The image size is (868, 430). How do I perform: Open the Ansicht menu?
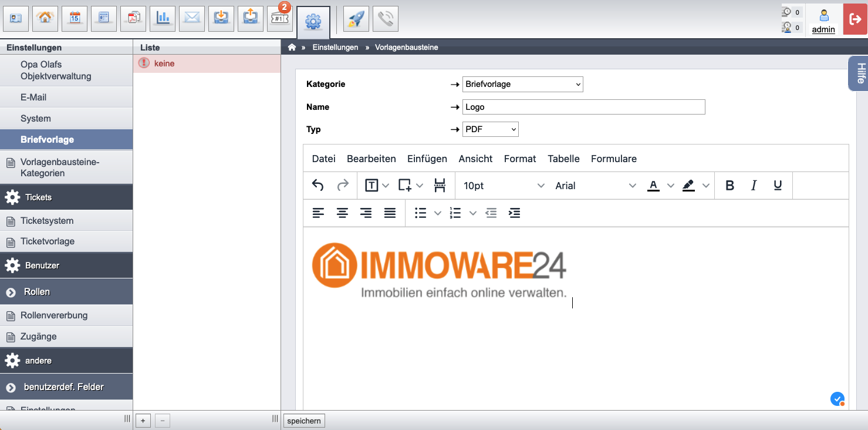(x=475, y=159)
